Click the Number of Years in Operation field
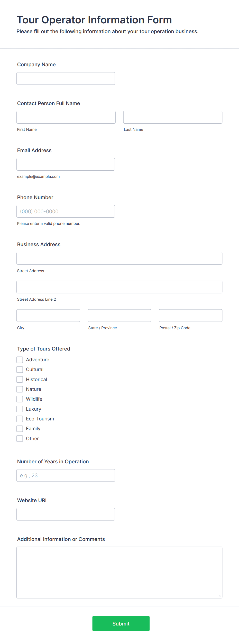Image resolution: width=239 pixels, height=644 pixels. [x=66, y=475]
